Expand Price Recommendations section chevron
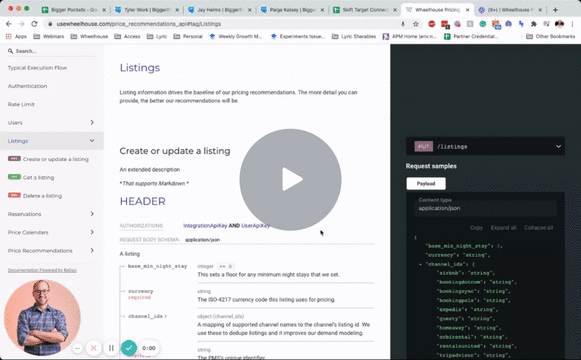This screenshot has width=581, height=360. tap(92, 250)
